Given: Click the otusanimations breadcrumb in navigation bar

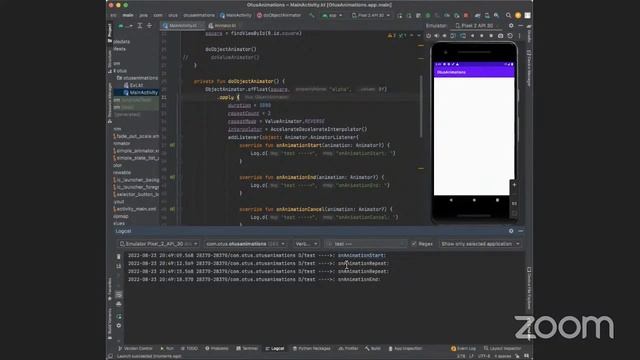Looking at the screenshot, I should [199, 16].
